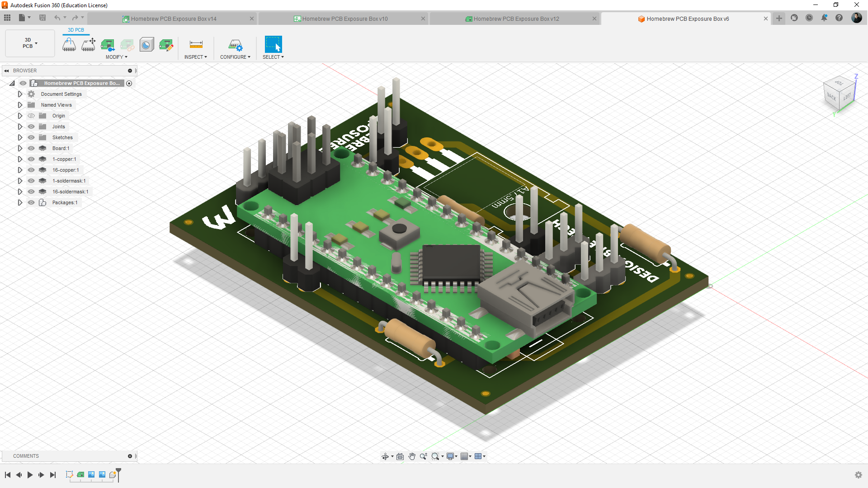The height and width of the screenshot is (488, 868).
Task: Click the Orbit navigation tool
Action: 385,456
